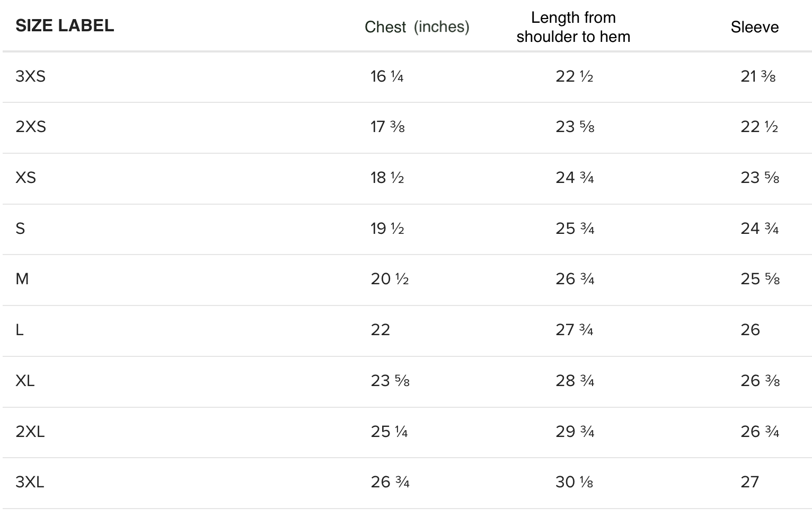Select the XL size row label
This screenshot has width=812, height=525.
25,380
